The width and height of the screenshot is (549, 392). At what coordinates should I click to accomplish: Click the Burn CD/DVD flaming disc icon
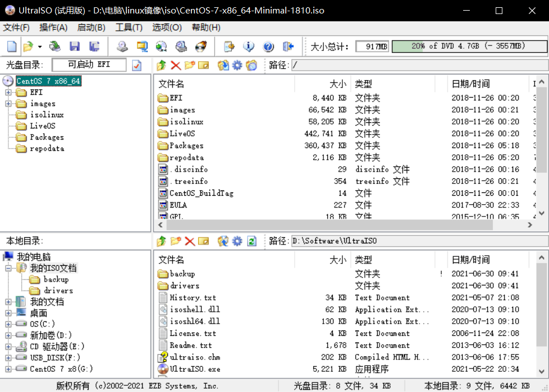(201, 46)
